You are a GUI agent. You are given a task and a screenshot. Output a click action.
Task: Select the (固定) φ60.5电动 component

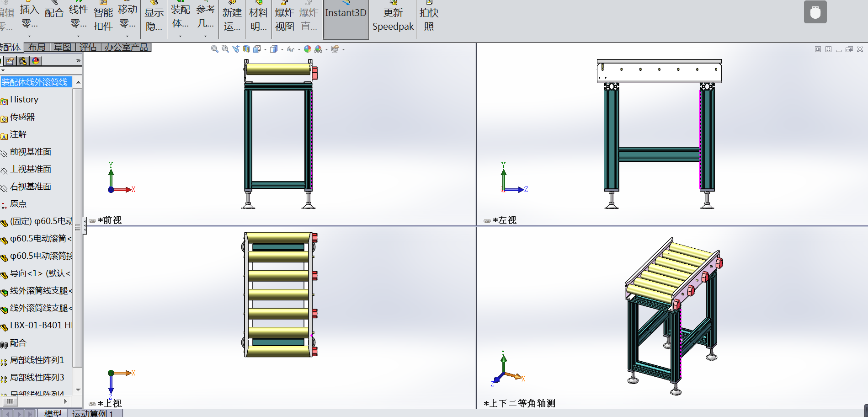click(x=41, y=221)
